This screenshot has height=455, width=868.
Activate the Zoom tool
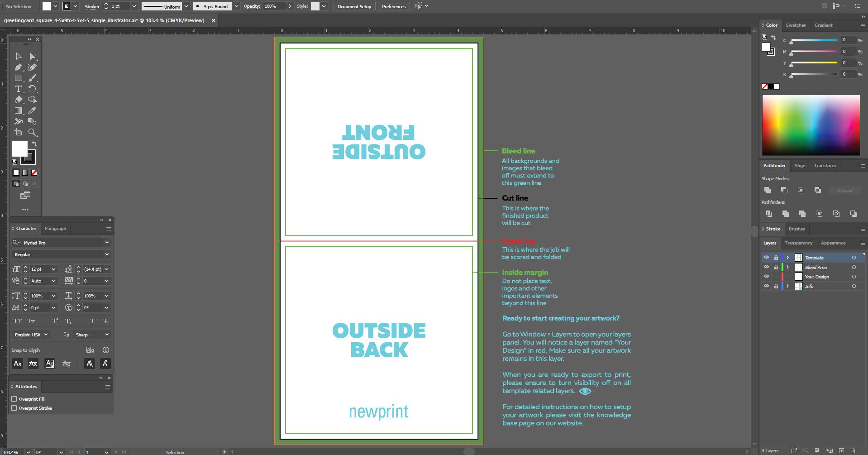pyautogui.click(x=32, y=132)
